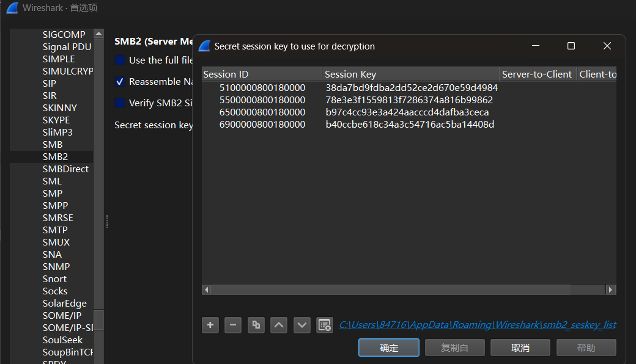
Task: Uncheck the Reassemble Named Pipes checkbox
Action: (120, 82)
